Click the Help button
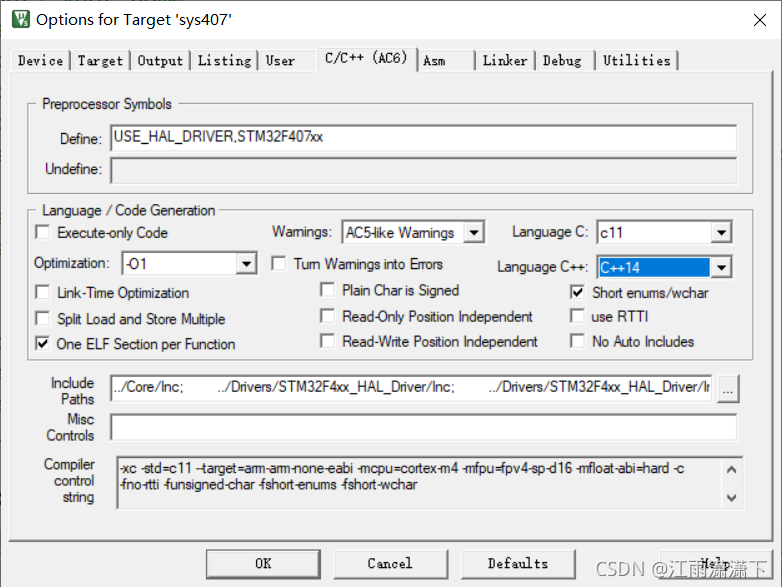This screenshot has width=782, height=587. point(715,564)
